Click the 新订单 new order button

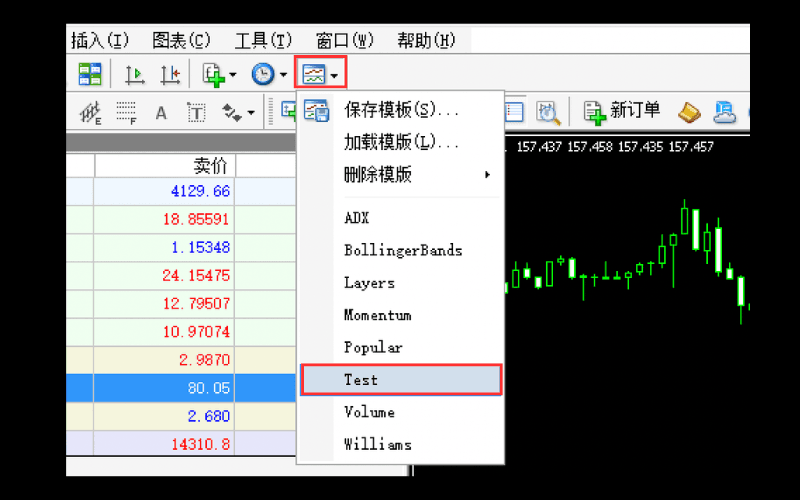621,112
